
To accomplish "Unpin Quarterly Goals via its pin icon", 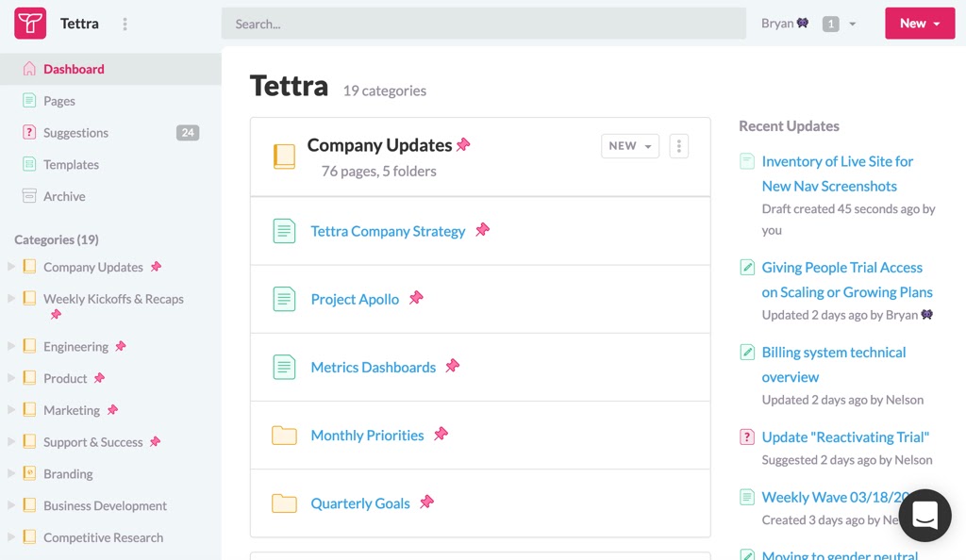I will [x=426, y=502].
